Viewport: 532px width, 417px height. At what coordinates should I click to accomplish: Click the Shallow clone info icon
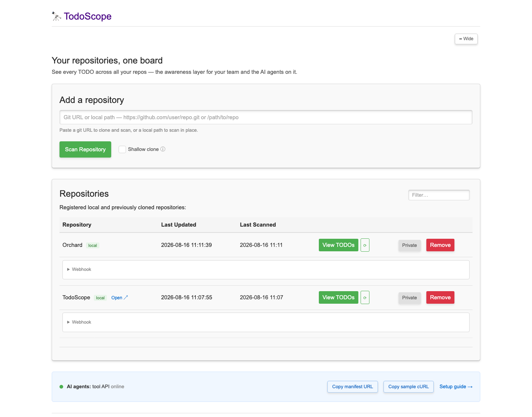coord(163,149)
